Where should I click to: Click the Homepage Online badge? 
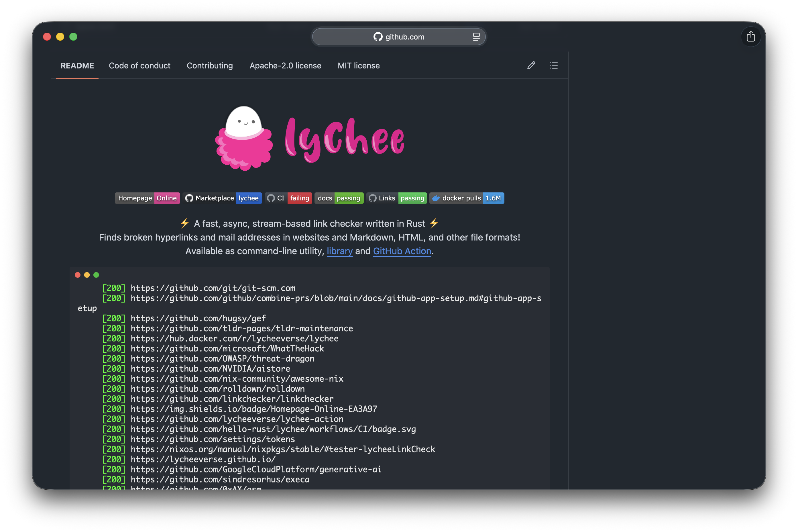[x=147, y=198]
